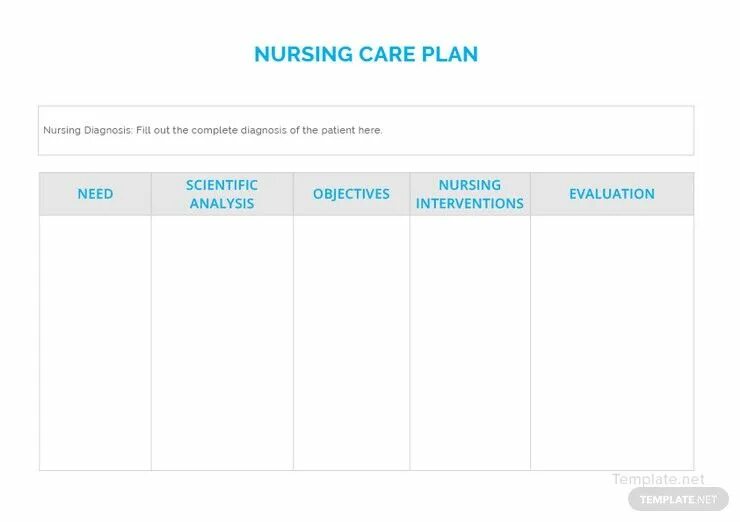
Task: Select the EVALUATION column header
Action: pyautogui.click(x=612, y=194)
